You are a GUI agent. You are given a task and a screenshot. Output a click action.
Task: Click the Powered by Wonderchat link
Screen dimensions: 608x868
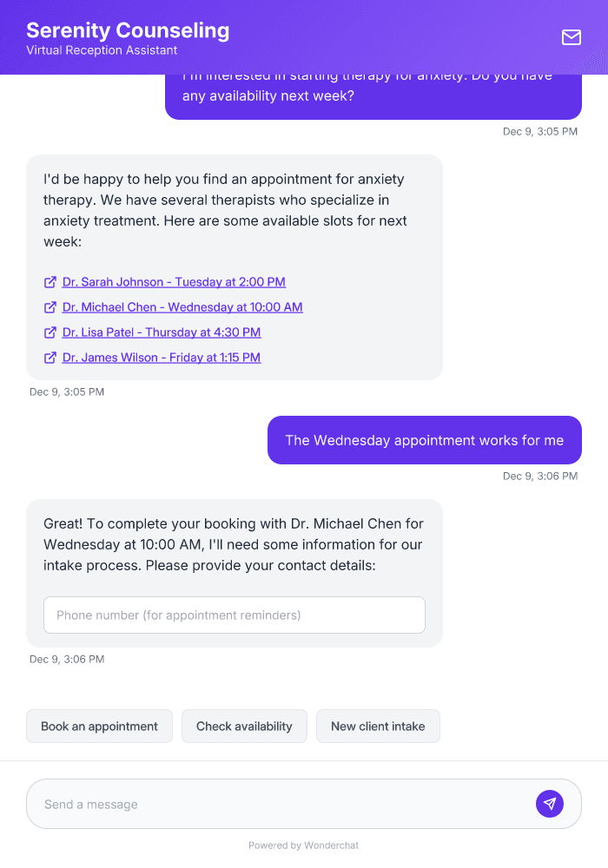point(303,845)
